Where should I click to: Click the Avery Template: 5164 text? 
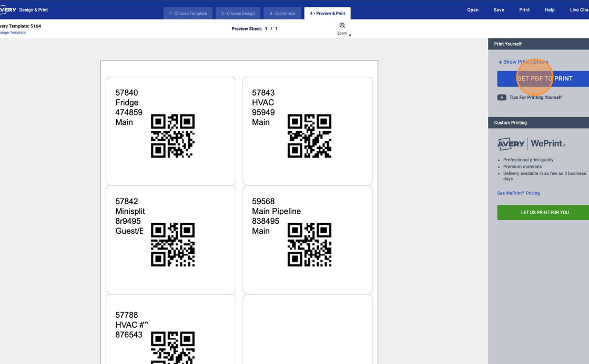(21, 26)
